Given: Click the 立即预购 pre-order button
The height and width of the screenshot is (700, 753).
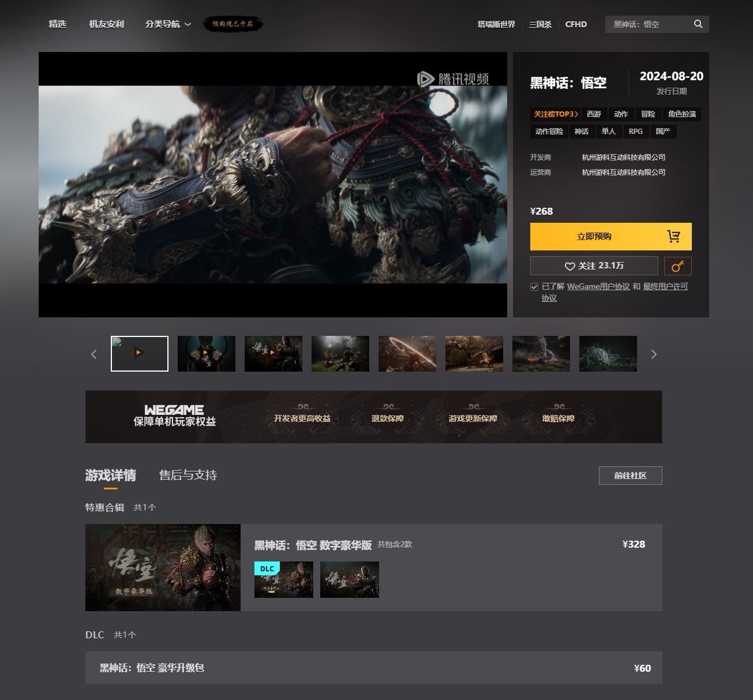Looking at the screenshot, I should [x=611, y=237].
